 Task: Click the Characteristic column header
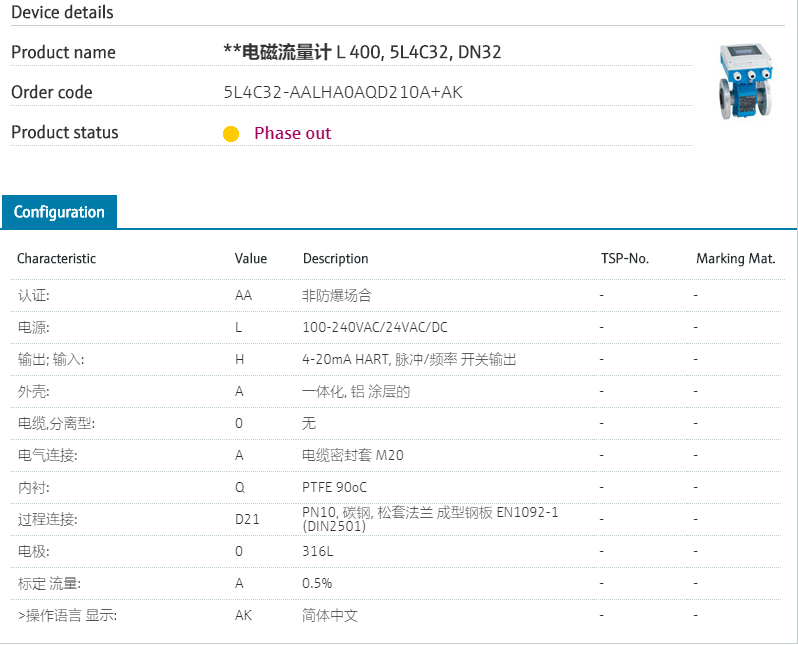(x=56, y=258)
